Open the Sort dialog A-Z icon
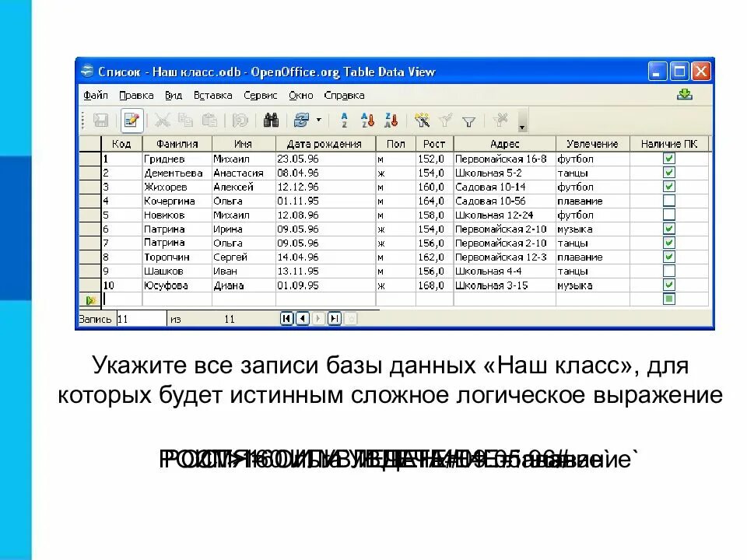This screenshot has height=560, width=747. (x=345, y=121)
